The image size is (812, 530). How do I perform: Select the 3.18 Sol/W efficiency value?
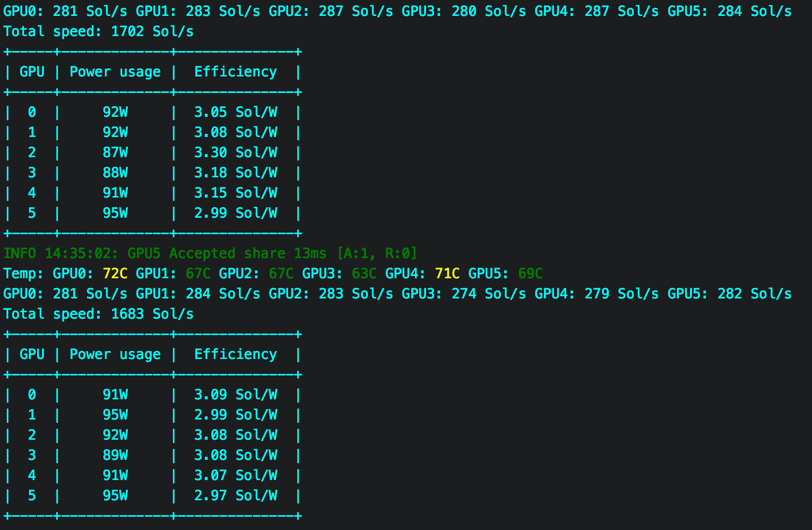coord(236,173)
